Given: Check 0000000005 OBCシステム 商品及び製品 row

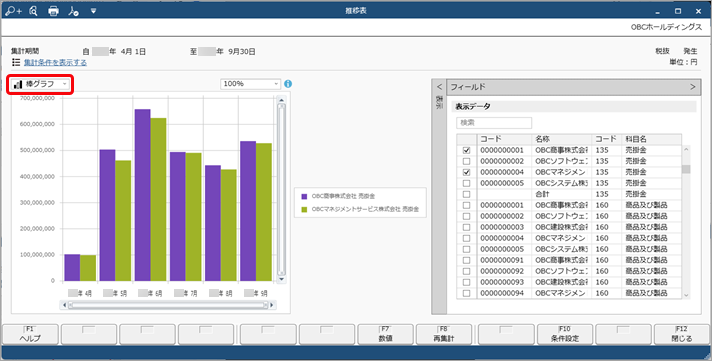Looking at the screenshot, I should point(466,249).
